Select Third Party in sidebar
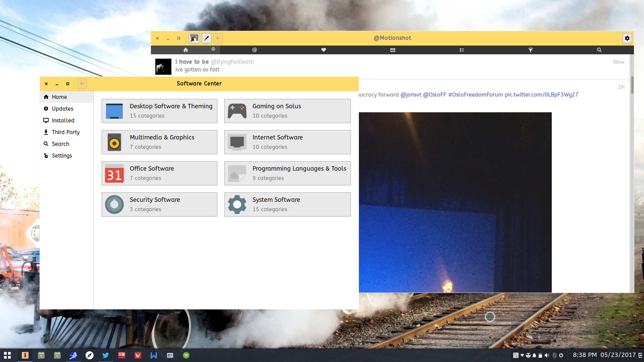 [65, 132]
